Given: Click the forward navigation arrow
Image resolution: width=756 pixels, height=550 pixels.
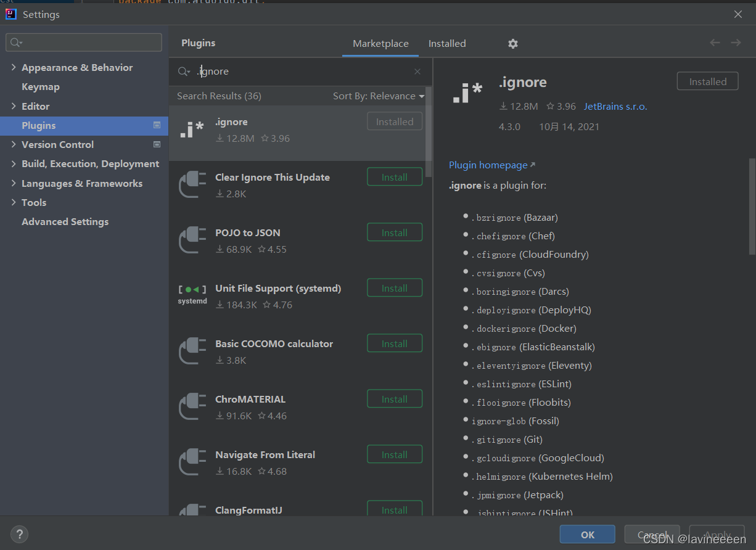Looking at the screenshot, I should coord(736,43).
